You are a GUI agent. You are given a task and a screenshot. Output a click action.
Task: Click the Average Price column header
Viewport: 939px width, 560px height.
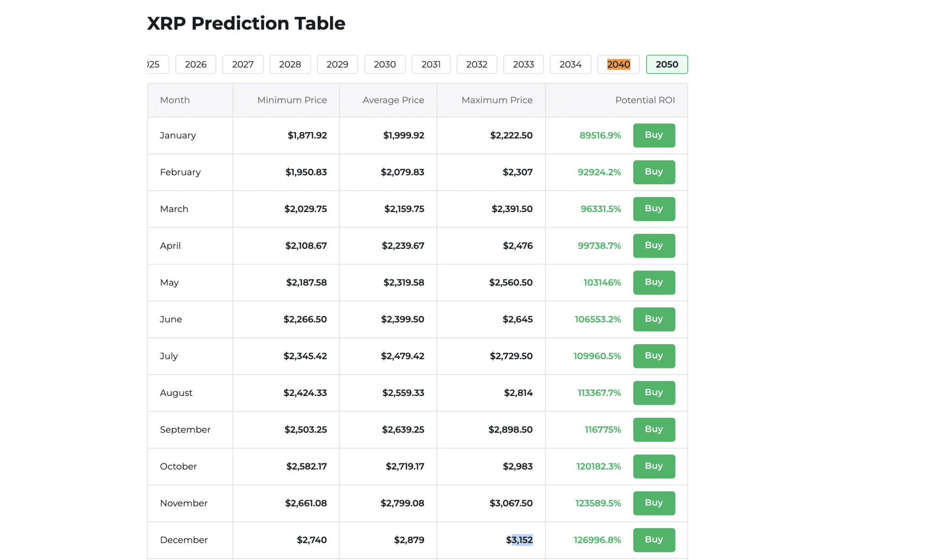393,100
